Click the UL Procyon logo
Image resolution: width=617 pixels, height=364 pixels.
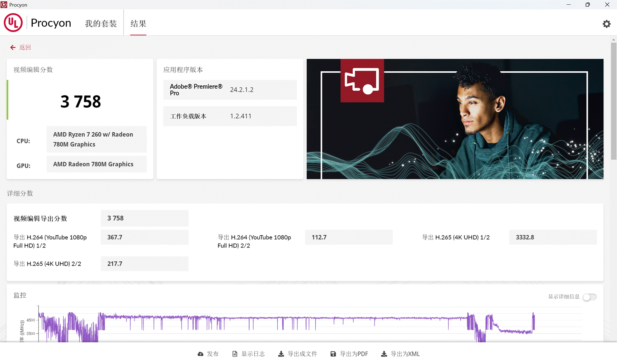[13, 23]
